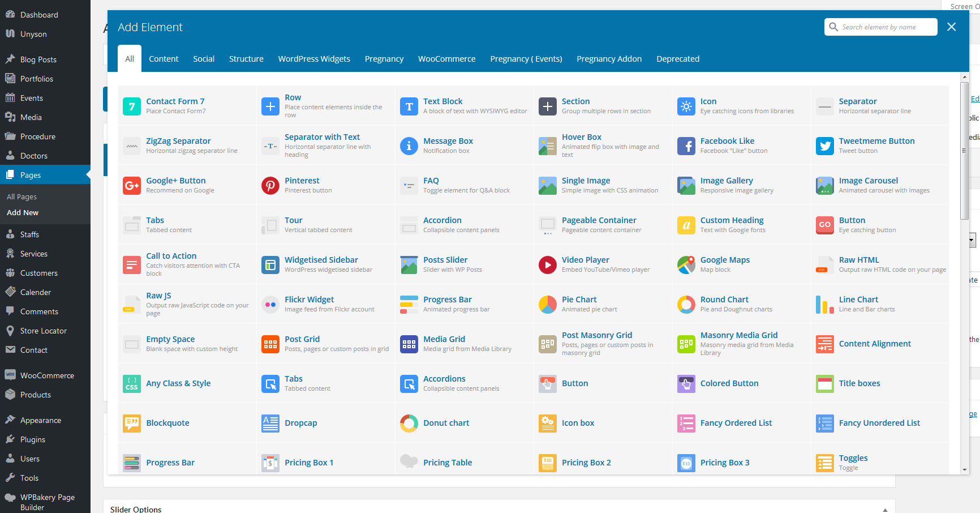This screenshot has width=980, height=513.
Task: Show the Deprecated elements tab
Action: click(x=678, y=59)
